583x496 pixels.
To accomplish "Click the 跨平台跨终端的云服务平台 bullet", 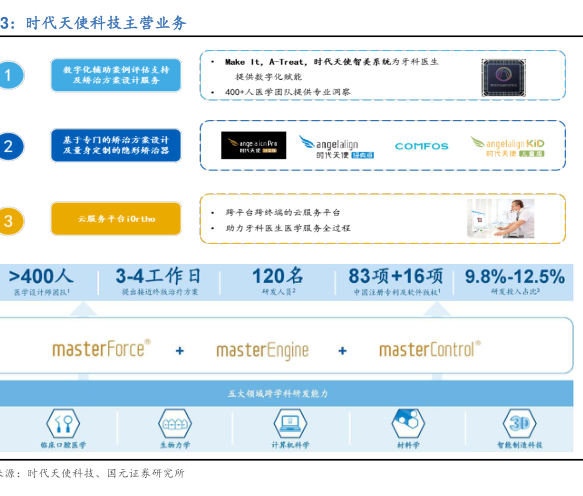I will click(283, 213).
